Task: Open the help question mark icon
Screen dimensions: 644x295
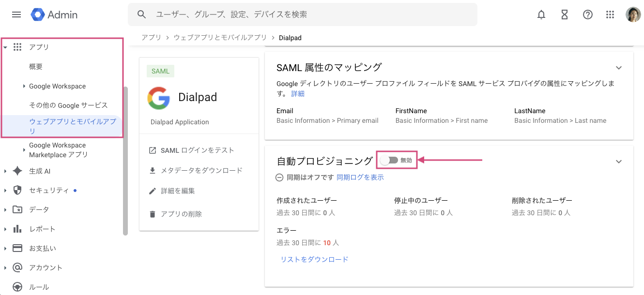Action: [588, 15]
